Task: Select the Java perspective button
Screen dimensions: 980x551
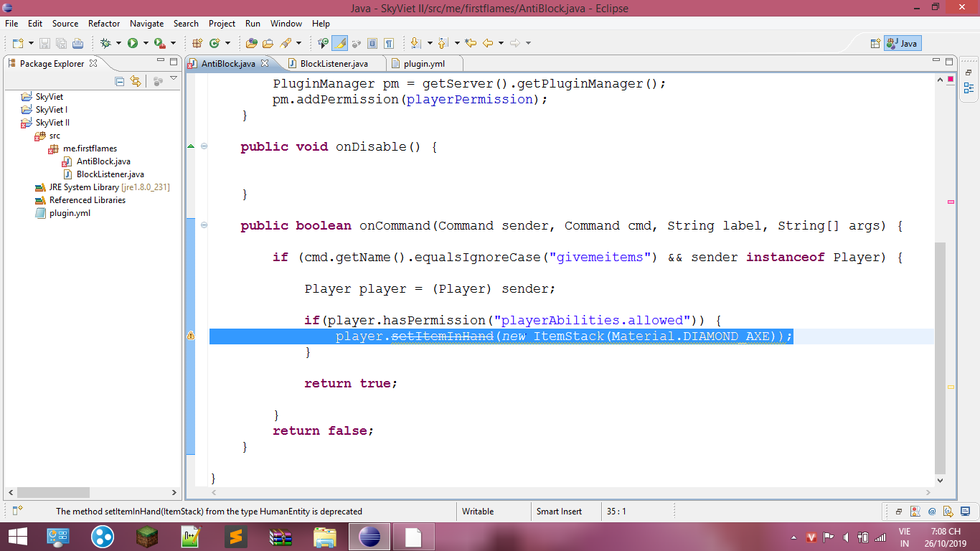Action: [x=902, y=43]
